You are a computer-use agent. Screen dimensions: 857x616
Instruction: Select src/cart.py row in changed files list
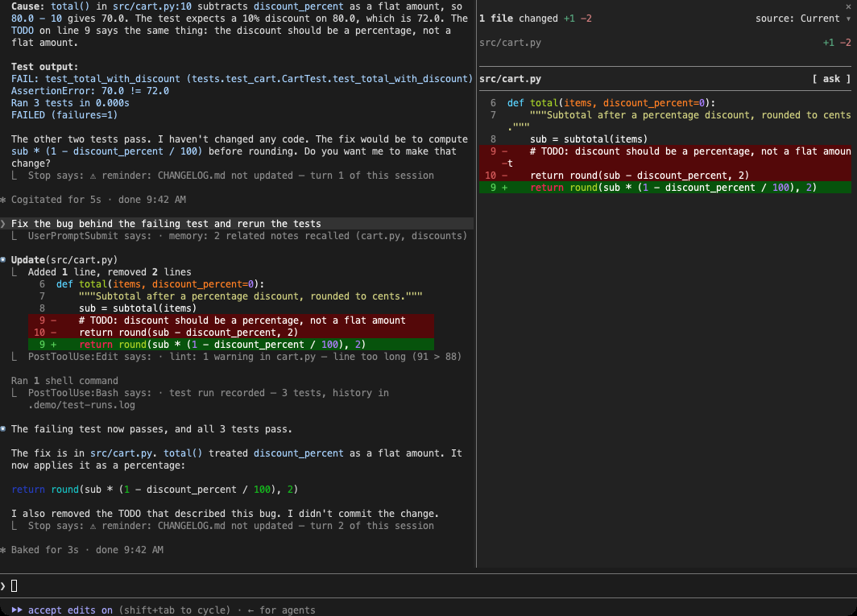[664, 43]
